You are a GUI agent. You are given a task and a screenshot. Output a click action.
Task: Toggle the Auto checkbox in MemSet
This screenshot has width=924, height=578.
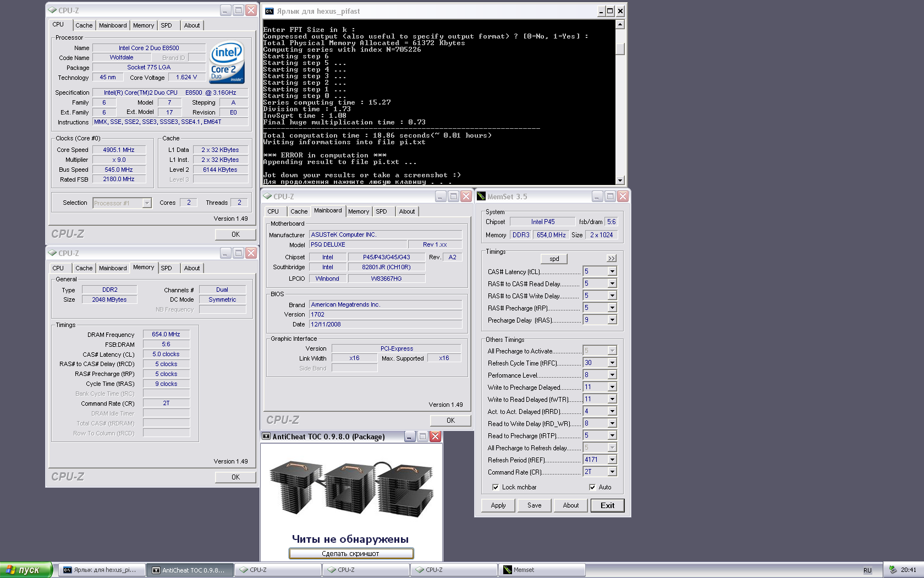click(x=592, y=487)
